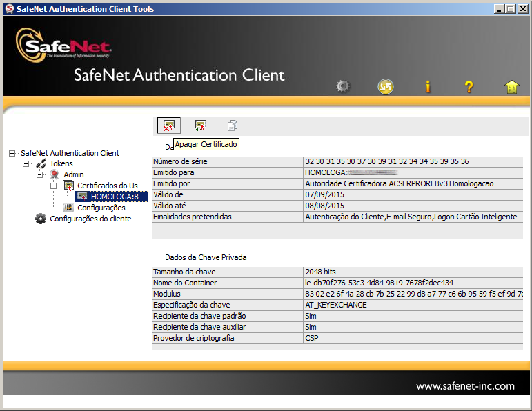The width and height of the screenshot is (532, 411).
Task: Select the HOMOLOGA:8... certificate entry
Action: (x=119, y=197)
